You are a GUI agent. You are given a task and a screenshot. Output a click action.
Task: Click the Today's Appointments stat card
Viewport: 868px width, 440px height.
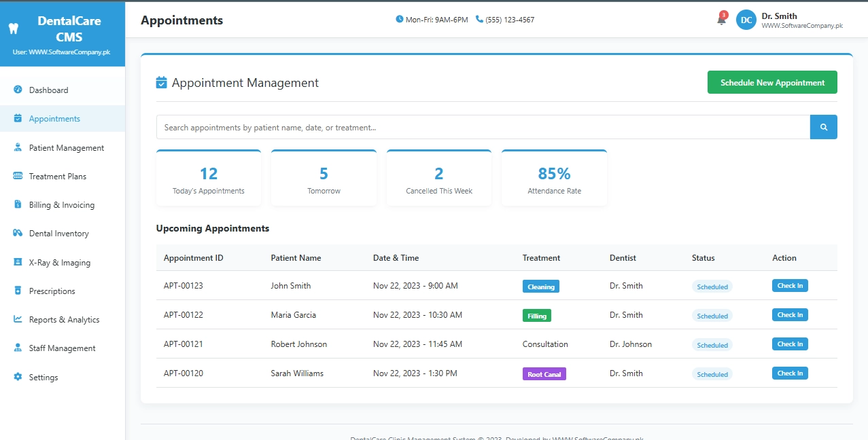pyautogui.click(x=209, y=179)
